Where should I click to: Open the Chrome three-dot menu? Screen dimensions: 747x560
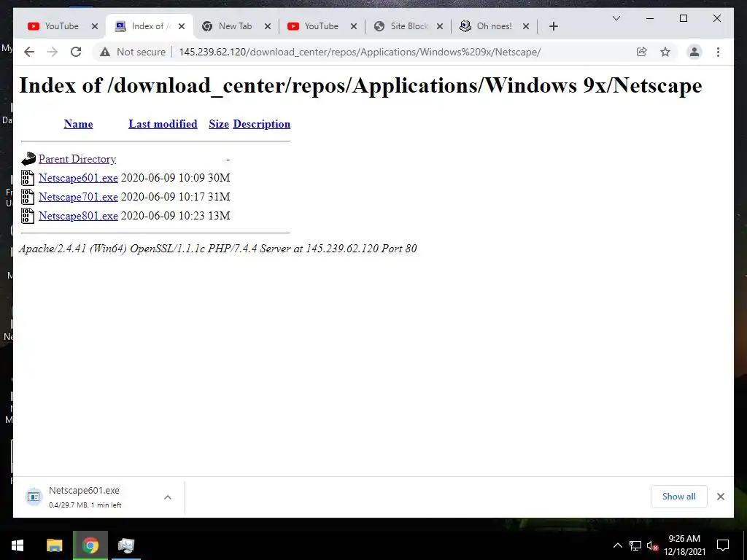[x=718, y=52]
